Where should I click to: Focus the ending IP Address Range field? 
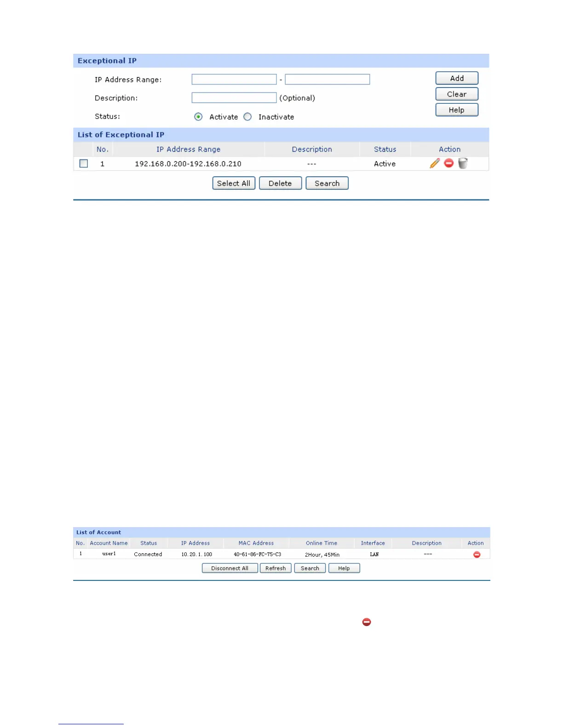[x=327, y=80]
